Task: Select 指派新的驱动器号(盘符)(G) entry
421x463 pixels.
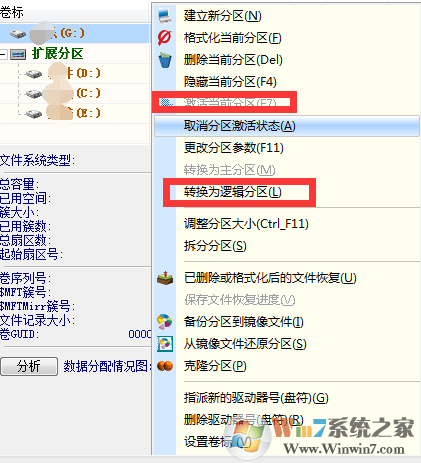Action: tap(256, 398)
